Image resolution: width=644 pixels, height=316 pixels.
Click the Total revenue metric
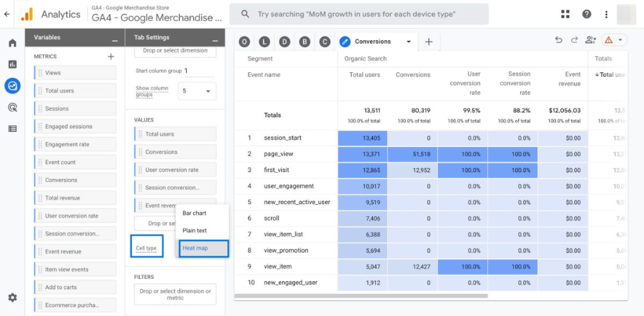(x=75, y=198)
